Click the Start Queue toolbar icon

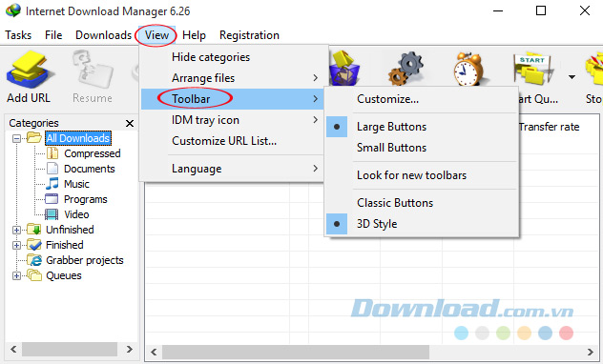[533, 69]
